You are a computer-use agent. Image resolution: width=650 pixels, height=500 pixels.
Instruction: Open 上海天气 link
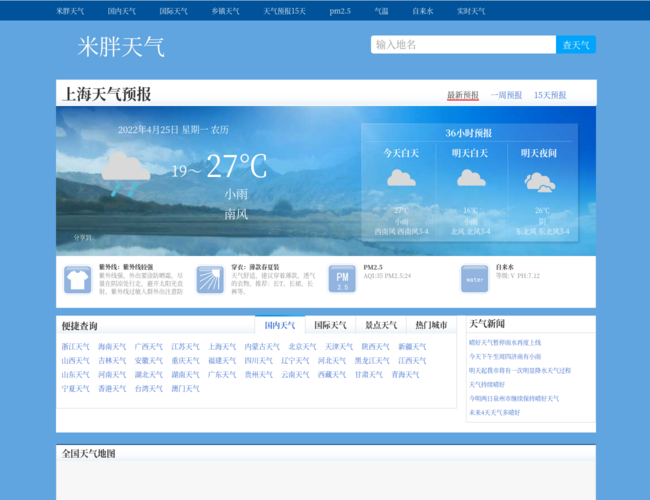click(x=222, y=347)
